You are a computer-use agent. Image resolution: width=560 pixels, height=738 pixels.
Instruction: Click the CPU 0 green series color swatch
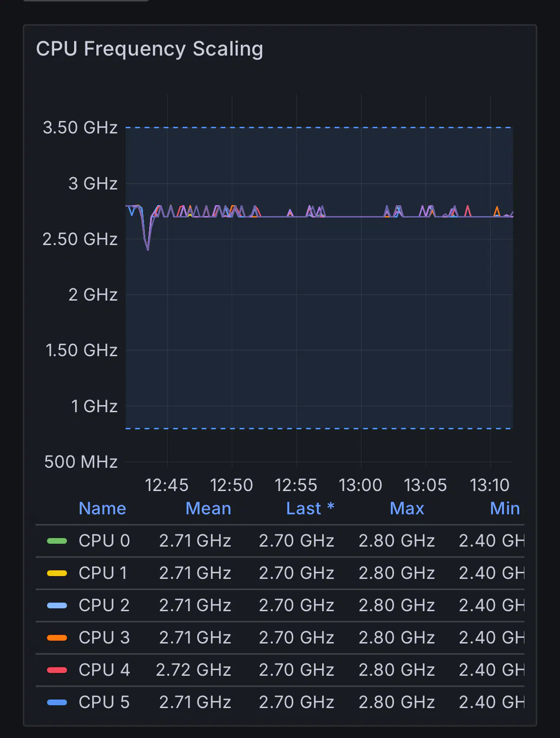pyautogui.click(x=57, y=541)
